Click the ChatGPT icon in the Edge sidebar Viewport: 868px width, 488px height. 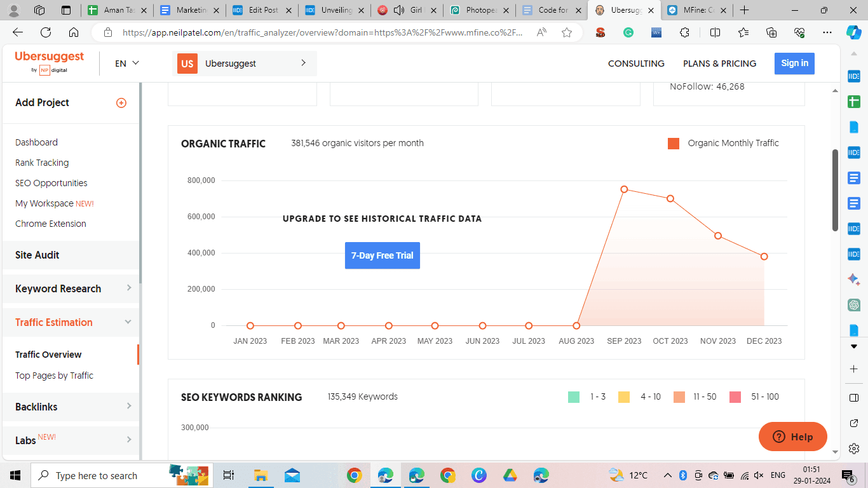click(854, 304)
